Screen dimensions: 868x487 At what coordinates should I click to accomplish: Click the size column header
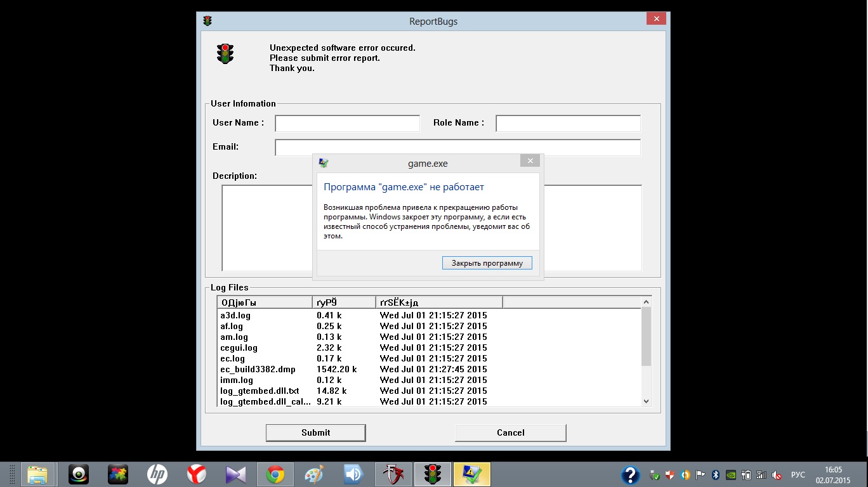344,302
